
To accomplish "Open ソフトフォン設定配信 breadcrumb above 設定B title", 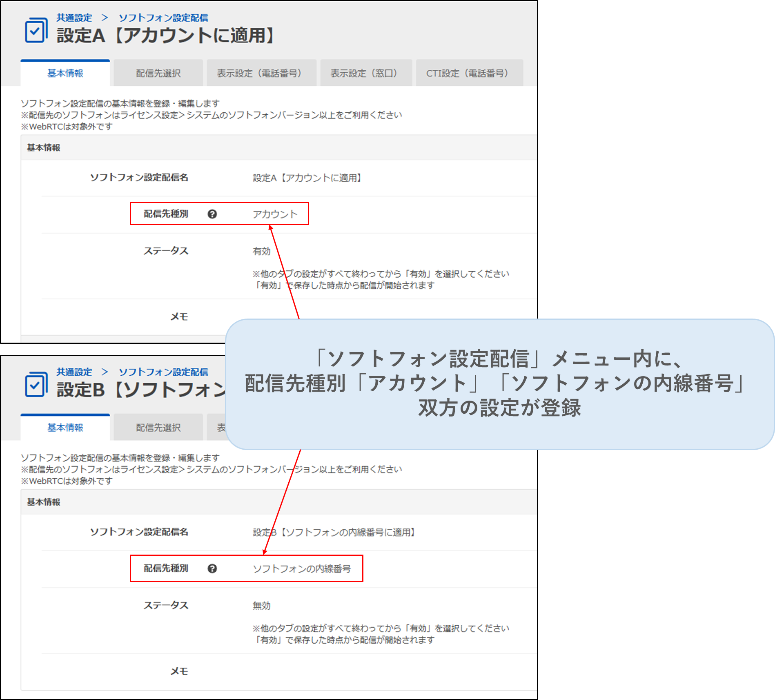I will [x=163, y=372].
